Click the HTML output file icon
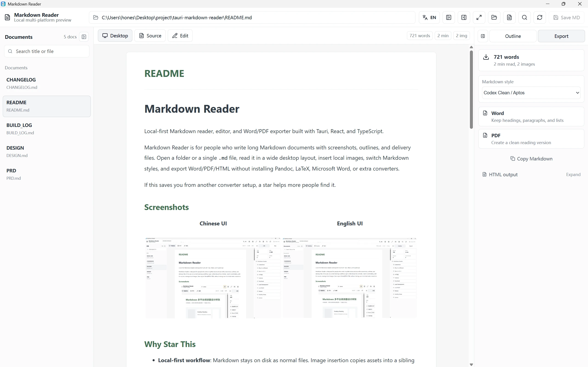Screen dimensions: 588x367 click(x=485, y=174)
